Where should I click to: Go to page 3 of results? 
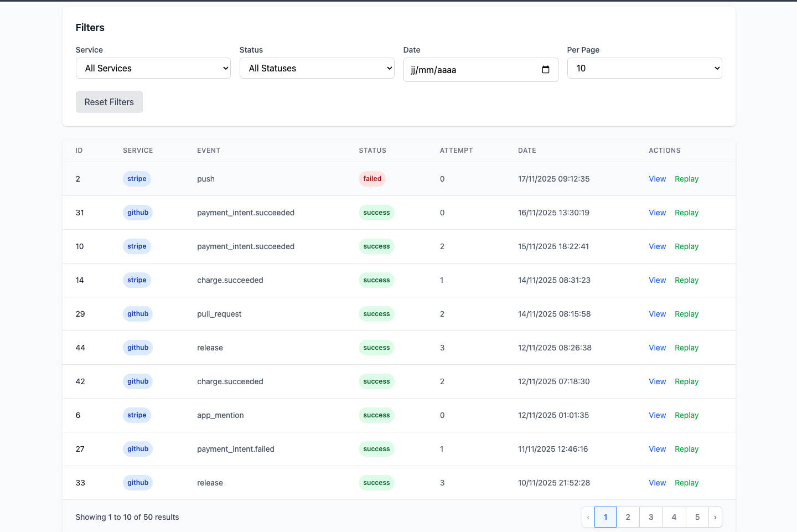pos(651,517)
